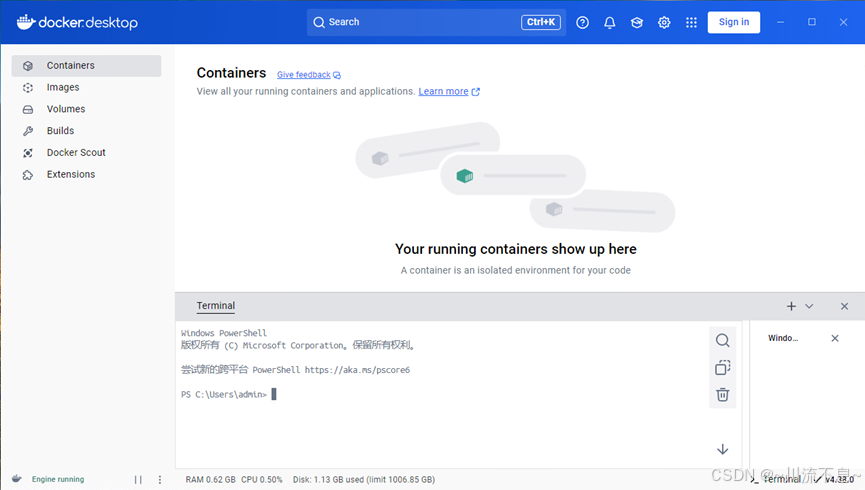The width and height of the screenshot is (865, 490).
Task: Click the Disk usage status entry
Action: (364, 480)
